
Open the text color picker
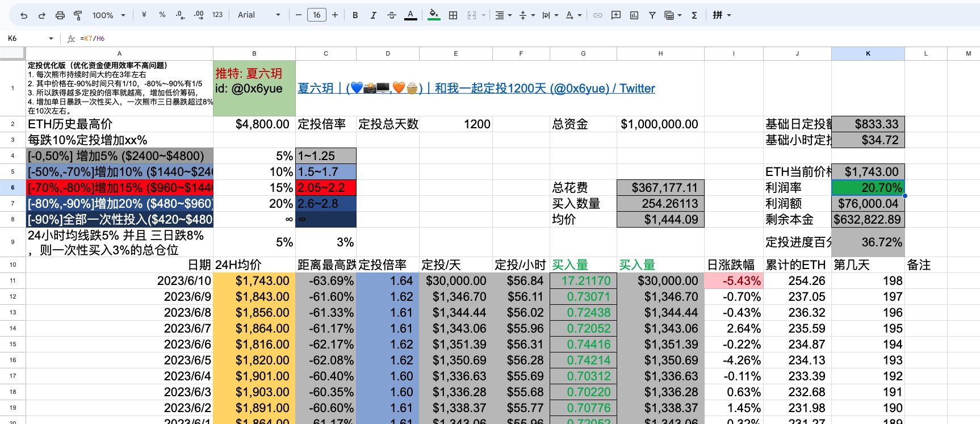[x=411, y=15]
